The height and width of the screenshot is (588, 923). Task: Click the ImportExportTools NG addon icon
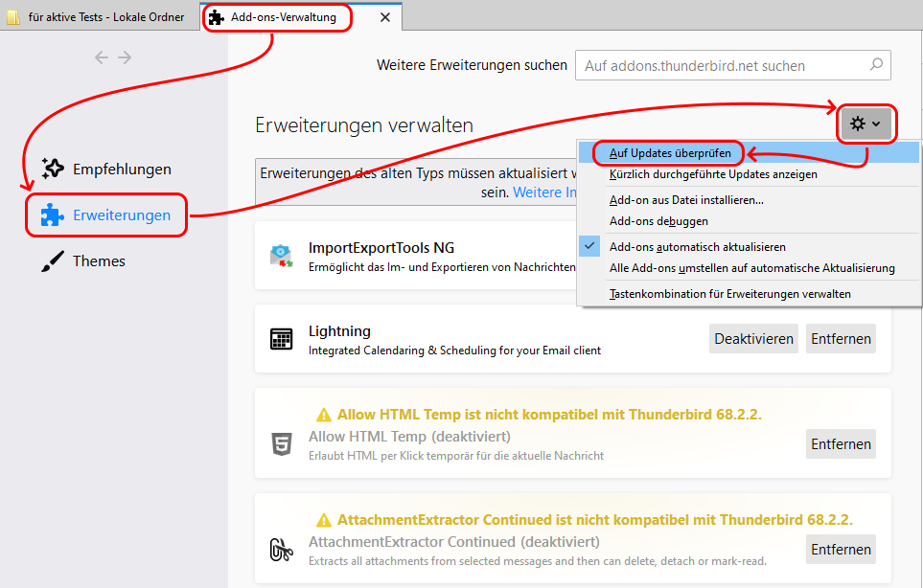click(282, 256)
